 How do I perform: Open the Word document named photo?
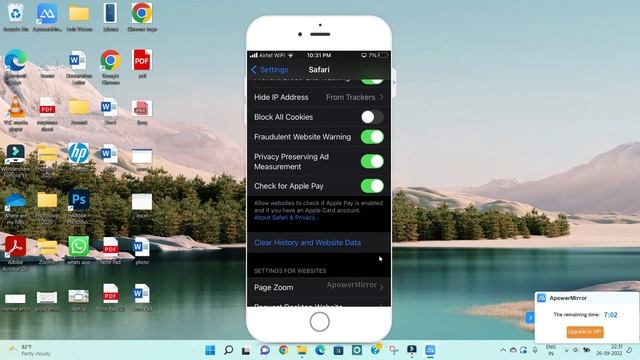tap(142, 250)
